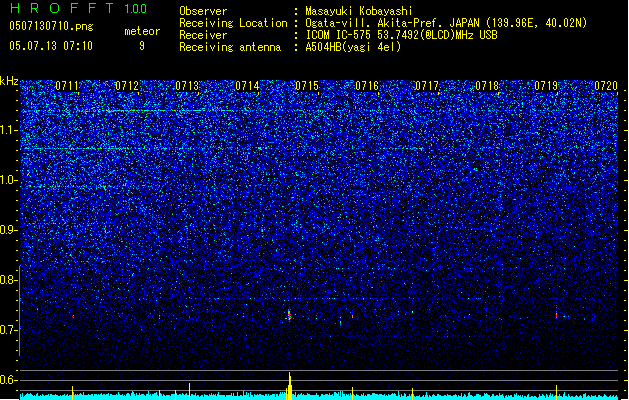Click the 0.8 frequency axis label
Screen dimensions: 629x400
8,280
